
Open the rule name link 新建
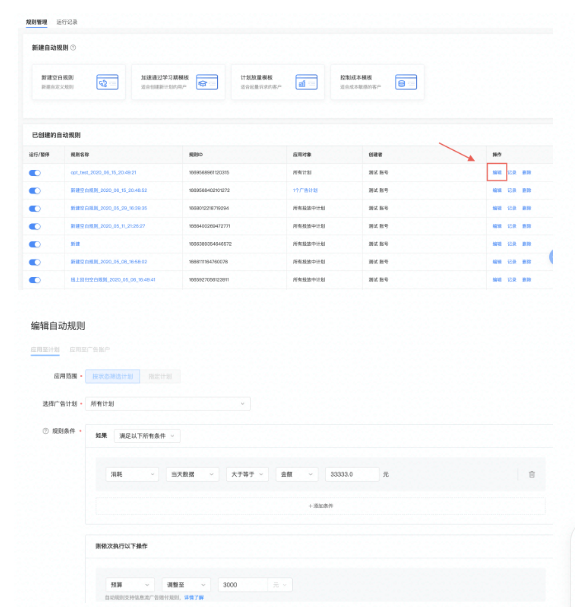click(x=75, y=244)
